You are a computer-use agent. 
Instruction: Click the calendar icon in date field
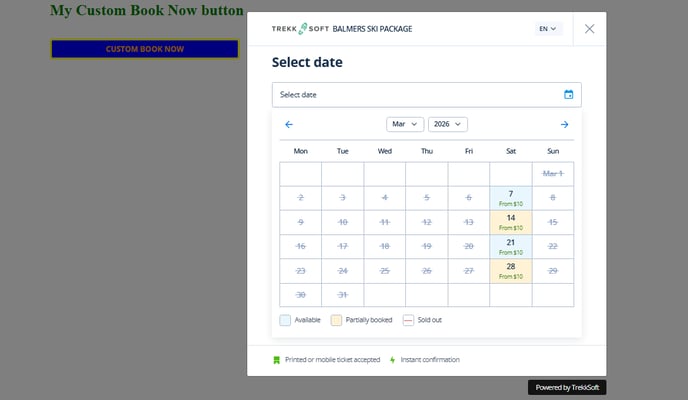pos(568,95)
